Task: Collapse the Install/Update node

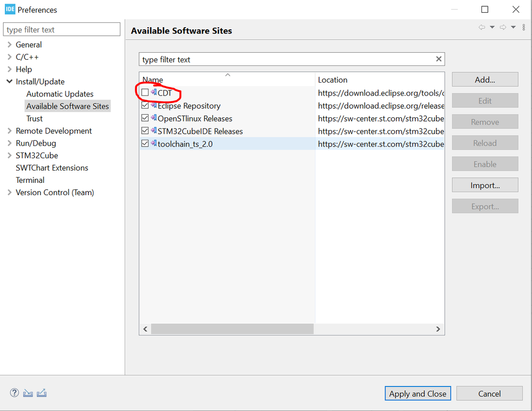Action: (x=10, y=82)
